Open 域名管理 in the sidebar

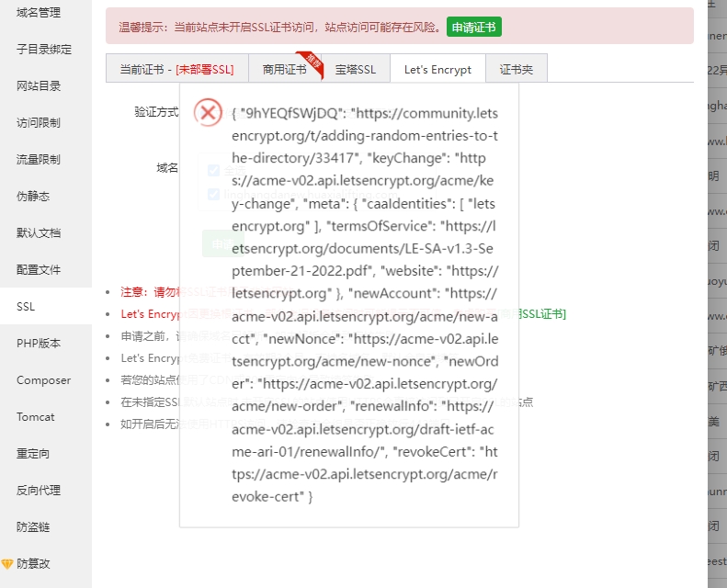tap(39, 13)
